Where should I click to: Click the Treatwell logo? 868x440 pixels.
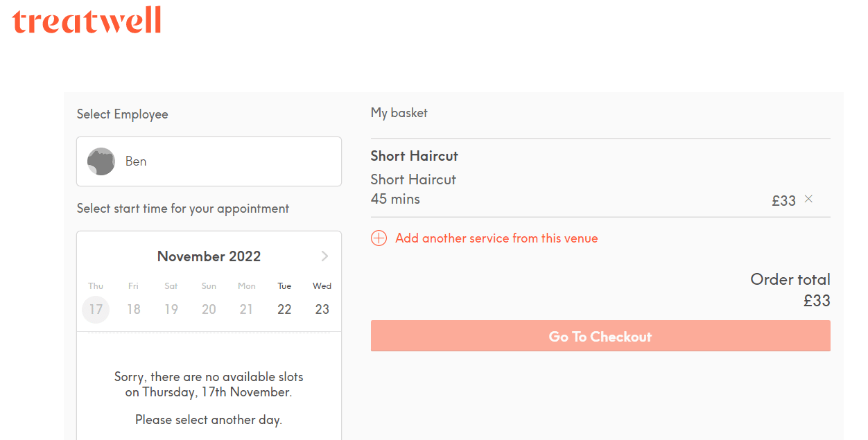(x=87, y=20)
